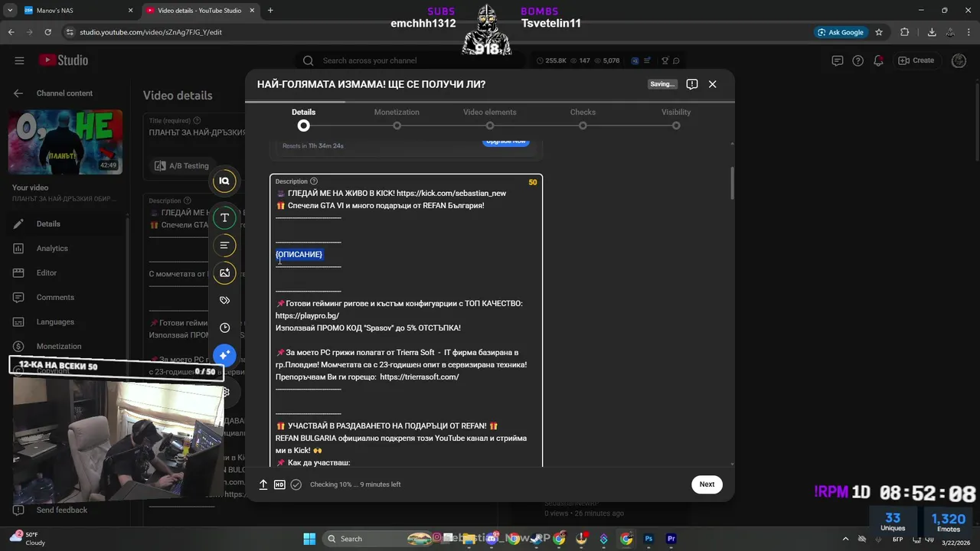Open Premiere Pro from the taskbar
Image resolution: width=980 pixels, height=551 pixels.
click(671, 539)
